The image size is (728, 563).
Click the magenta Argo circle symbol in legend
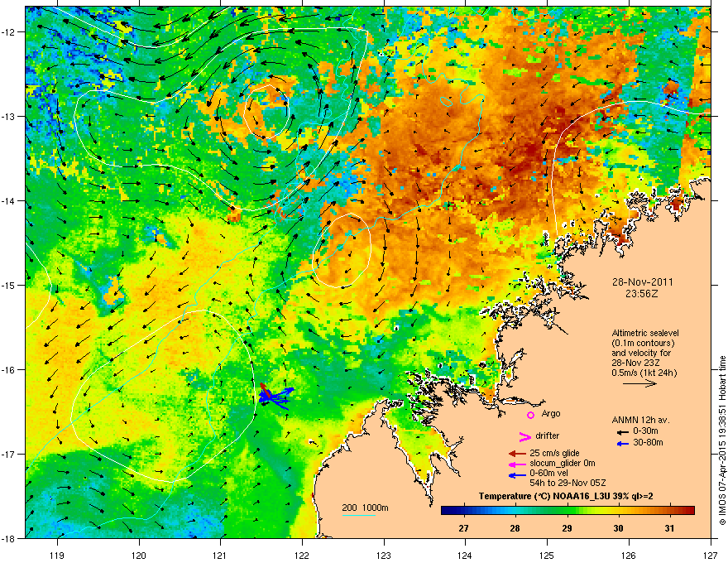[530, 415]
